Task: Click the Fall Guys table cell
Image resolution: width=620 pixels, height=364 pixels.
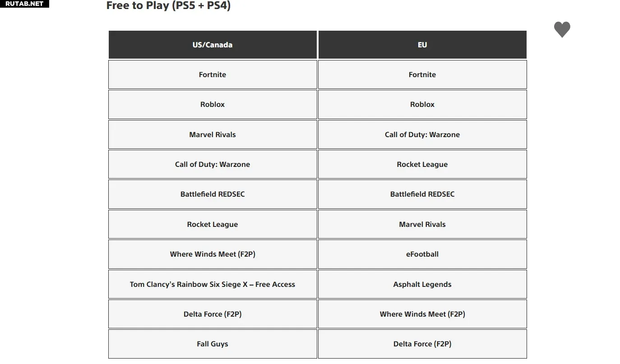Action: (213, 344)
